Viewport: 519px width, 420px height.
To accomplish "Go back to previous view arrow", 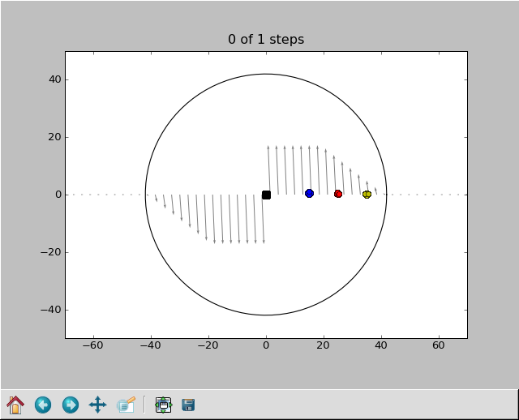I will point(43,405).
